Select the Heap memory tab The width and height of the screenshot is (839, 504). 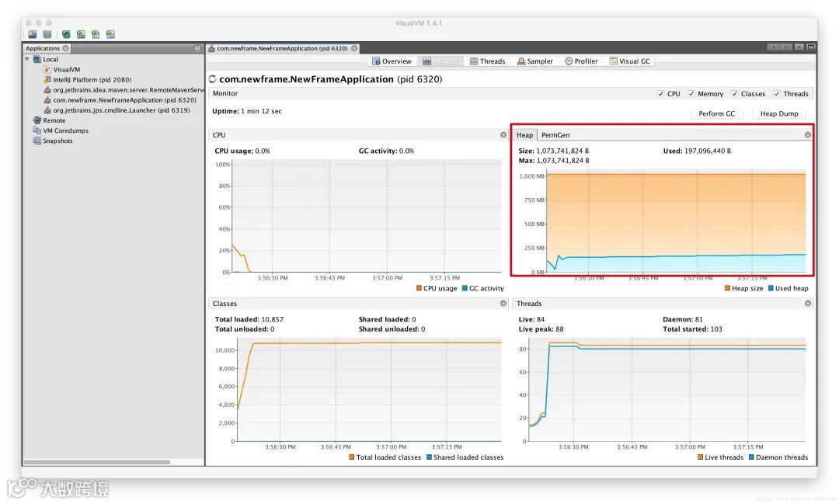524,135
